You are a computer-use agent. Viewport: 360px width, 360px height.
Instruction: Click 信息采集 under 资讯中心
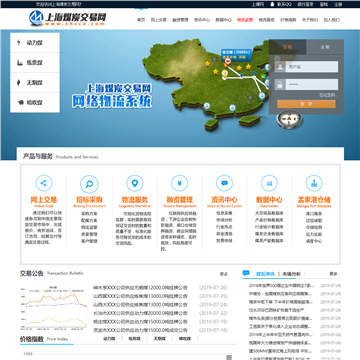click(224, 213)
